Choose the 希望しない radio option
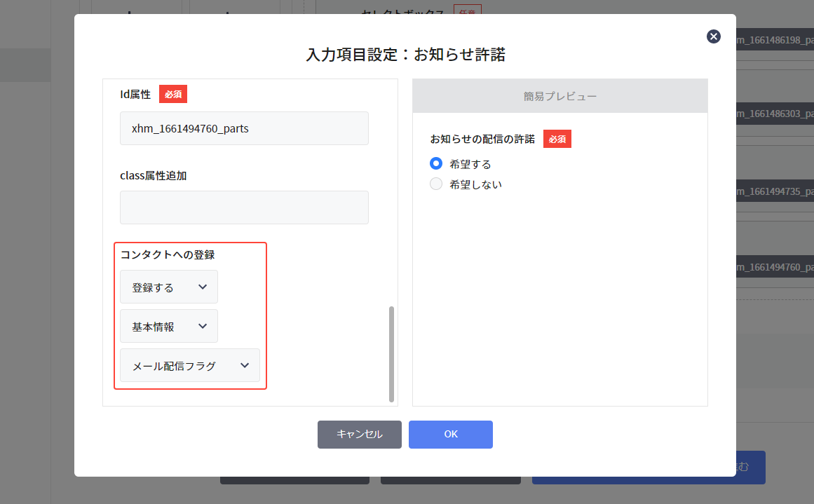The width and height of the screenshot is (814, 504). (x=436, y=184)
